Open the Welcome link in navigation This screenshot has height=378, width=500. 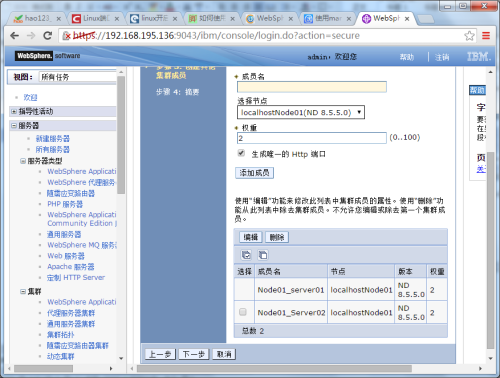click(x=30, y=97)
